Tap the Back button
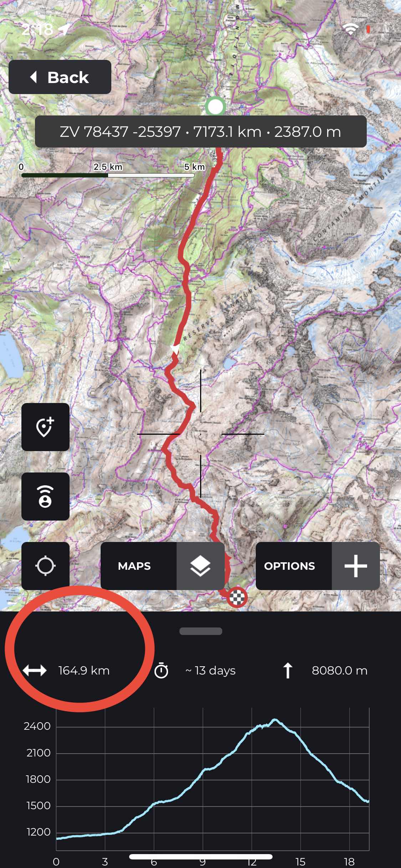Screen dimensions: 401x868 (60, 77)
